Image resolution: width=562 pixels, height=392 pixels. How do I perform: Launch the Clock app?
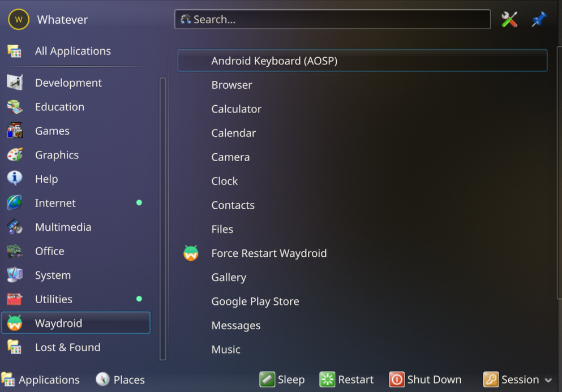click(362, 181)
